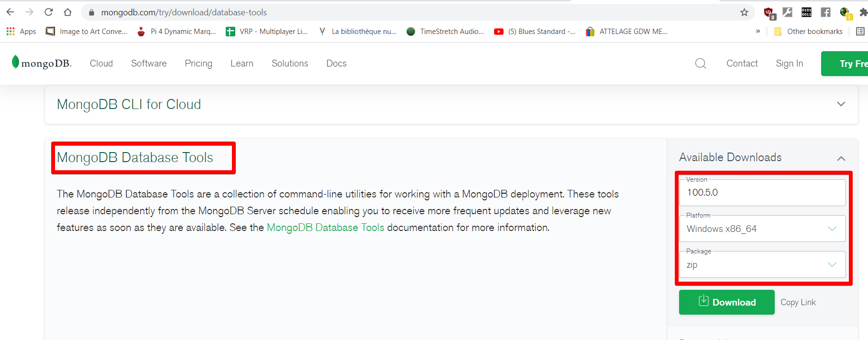Click the MongoDB Database Tools heading

tap(135, 157)
